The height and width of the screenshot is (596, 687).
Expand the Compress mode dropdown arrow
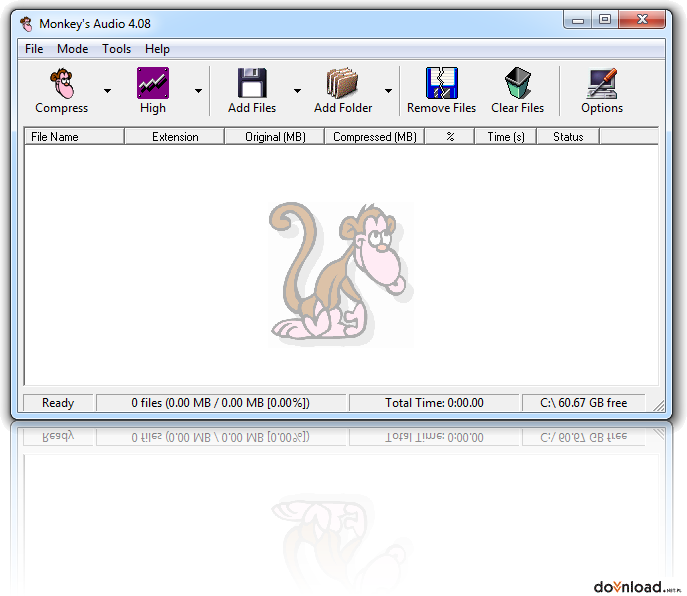click(x=107, y=91)
